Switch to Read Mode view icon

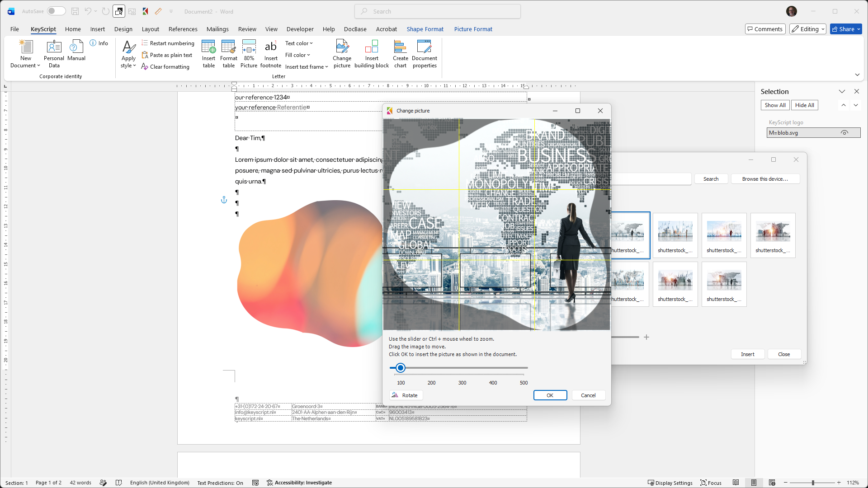[736, 483]
